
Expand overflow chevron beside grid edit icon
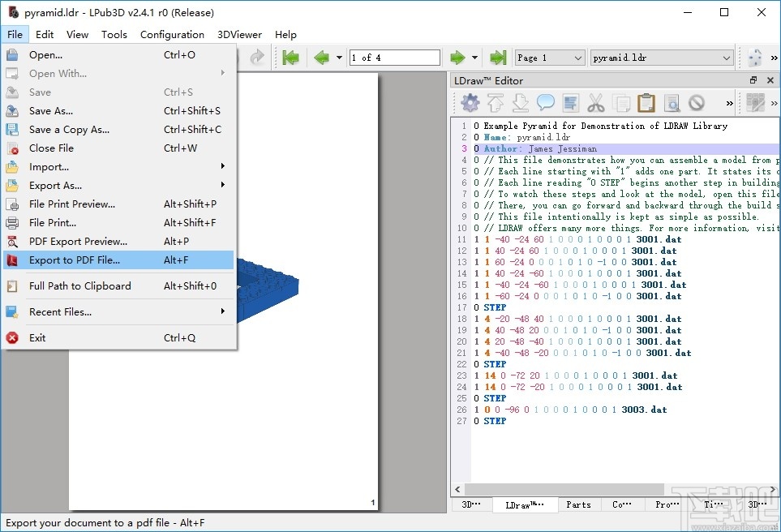(774, 103)
